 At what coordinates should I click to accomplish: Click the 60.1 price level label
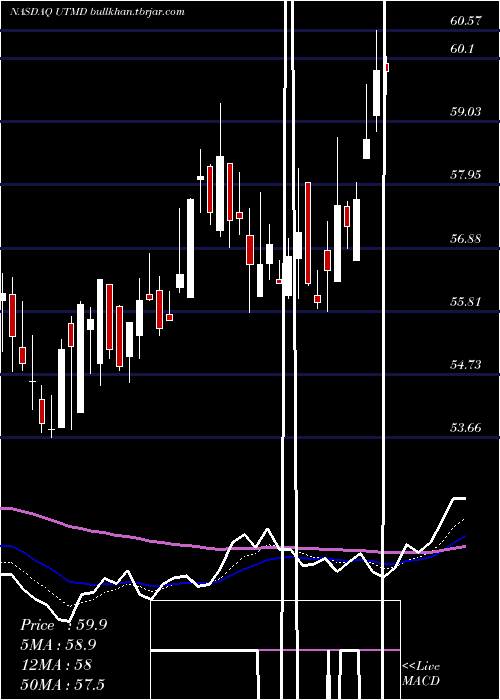pos(462,49)
